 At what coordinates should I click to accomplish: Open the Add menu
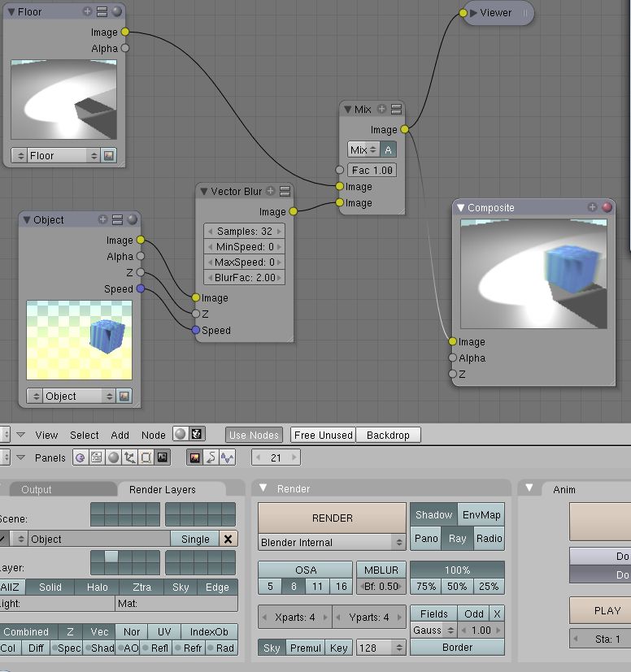click(120, 435)
